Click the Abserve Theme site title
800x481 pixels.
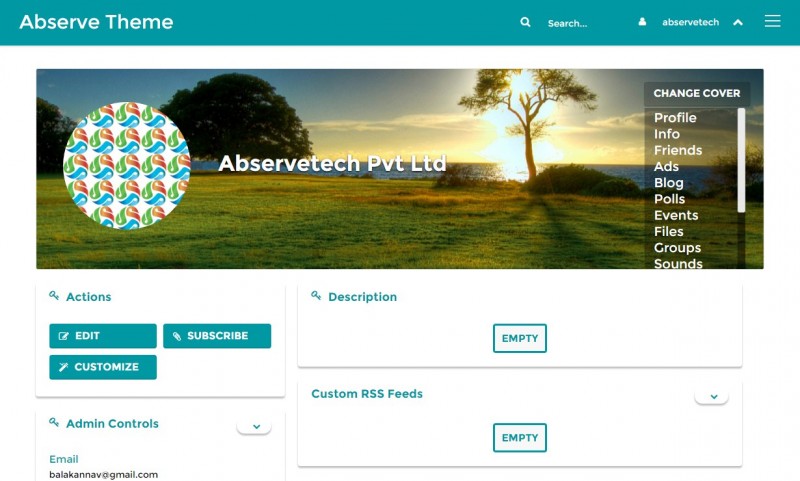pos(96,22)
